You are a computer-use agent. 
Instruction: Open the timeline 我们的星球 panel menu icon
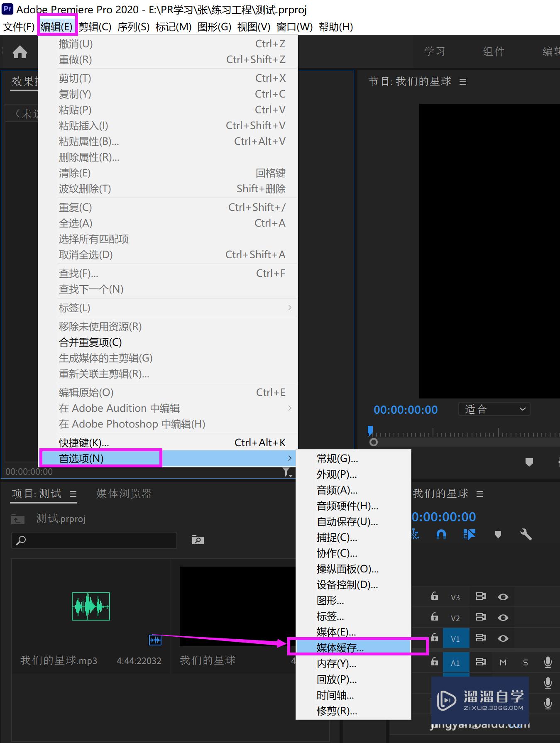click(x=480, y=494)
